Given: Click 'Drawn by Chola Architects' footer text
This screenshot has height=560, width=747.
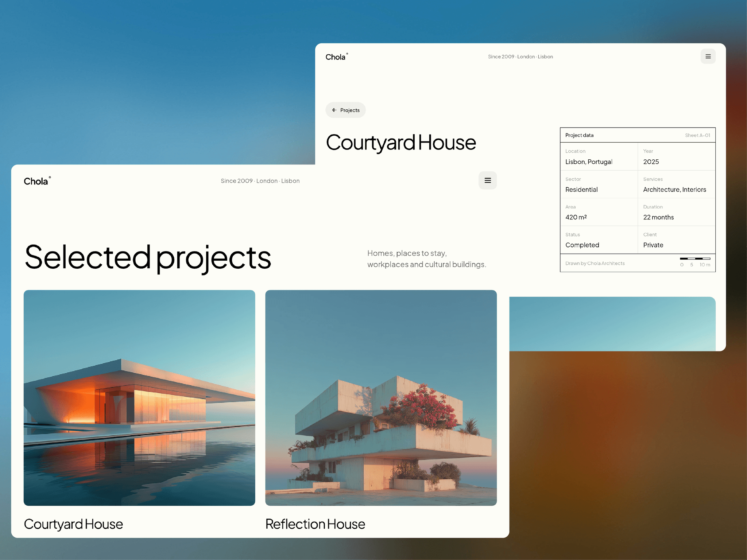Looking at the screenshot, I should coord(595,263).
